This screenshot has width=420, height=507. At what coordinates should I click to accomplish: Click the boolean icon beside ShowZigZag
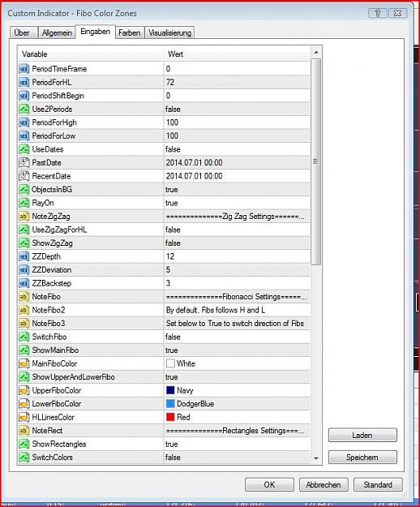[24, 243]
